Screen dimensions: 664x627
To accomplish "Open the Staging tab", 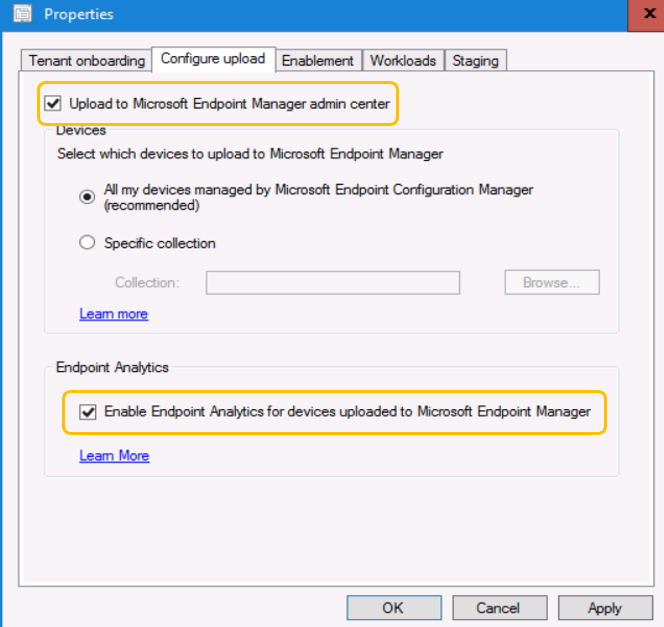I will [x=475, y=61].
